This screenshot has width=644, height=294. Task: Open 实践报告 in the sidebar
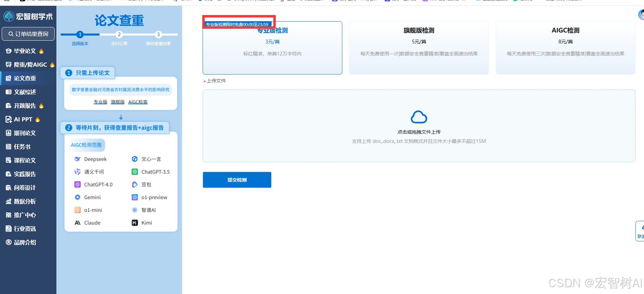(x=21, y=174)
